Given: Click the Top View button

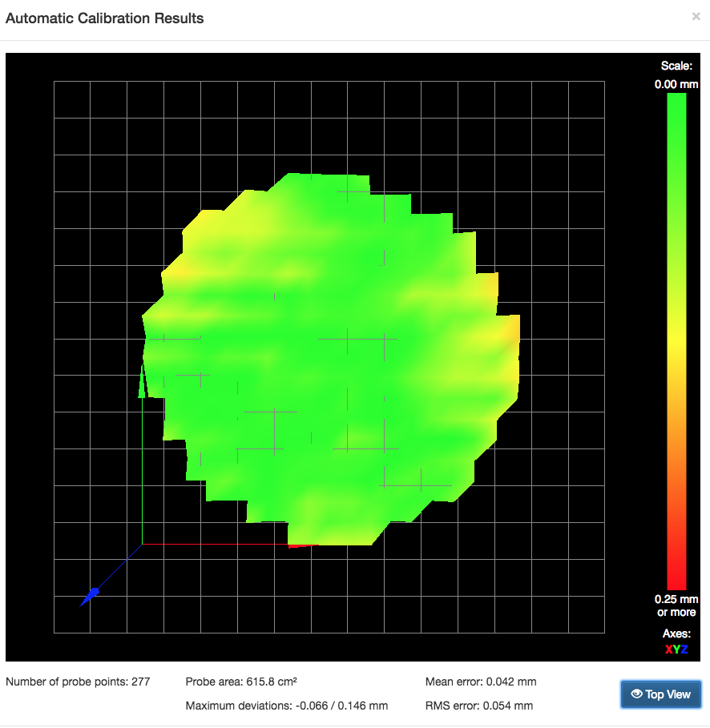Looking at the screenshot, I should [x=661, y=694].
